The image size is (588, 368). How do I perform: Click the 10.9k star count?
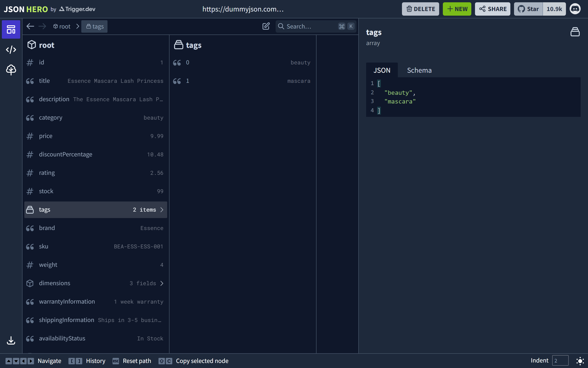tap(554, 9)
